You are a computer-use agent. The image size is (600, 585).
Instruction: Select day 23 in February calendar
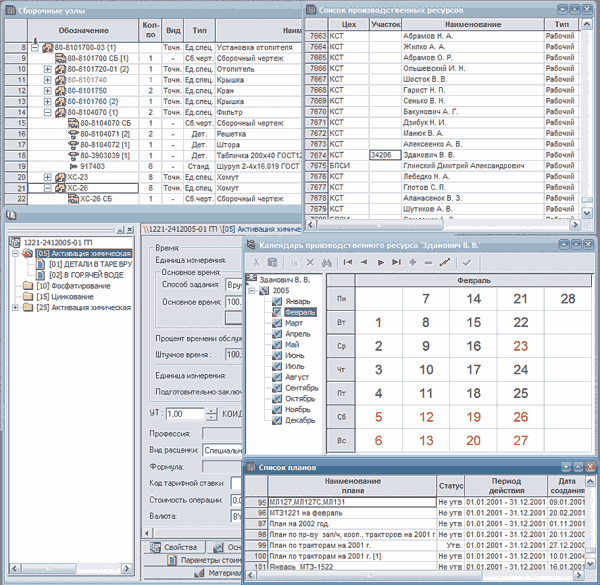520,346
